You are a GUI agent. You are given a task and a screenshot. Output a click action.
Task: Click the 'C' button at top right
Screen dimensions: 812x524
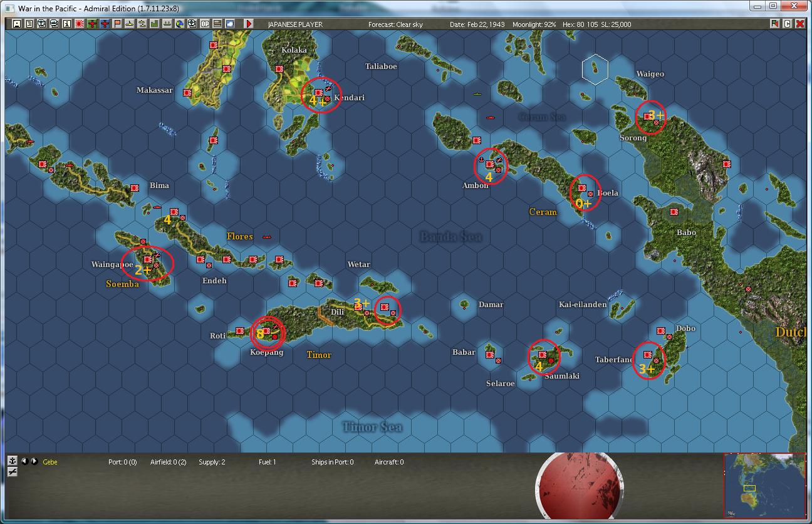point(787,24)
